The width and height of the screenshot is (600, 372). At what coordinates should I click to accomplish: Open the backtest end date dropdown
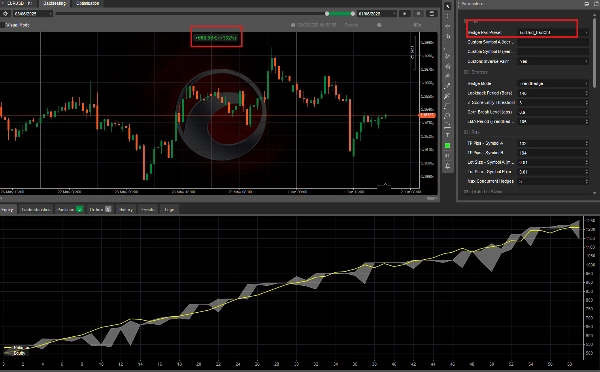click(x=377, y=14)
